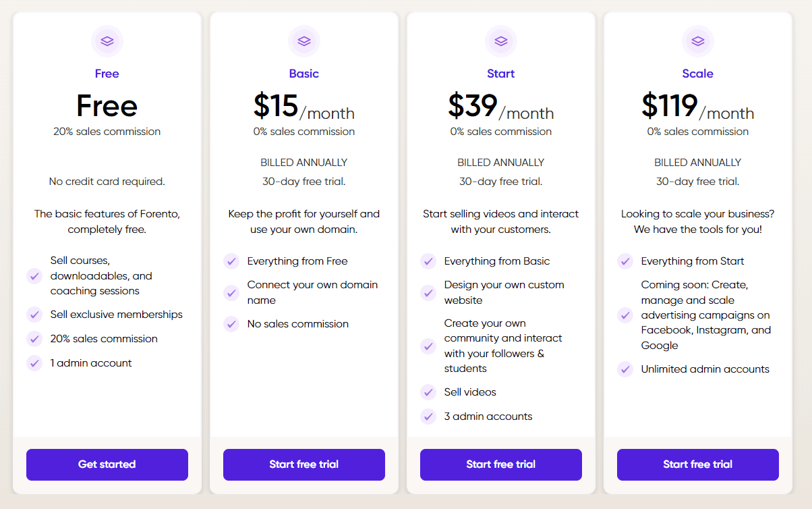Click the checkmark beside 'Unlimited admin accounts'
This screenshot has width=812, height=509.
pos(625,369)
